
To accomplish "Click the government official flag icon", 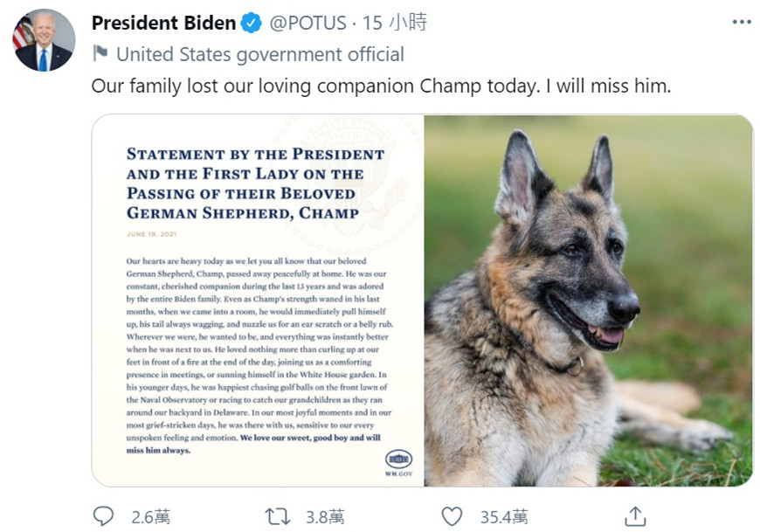I will [100, 53].
